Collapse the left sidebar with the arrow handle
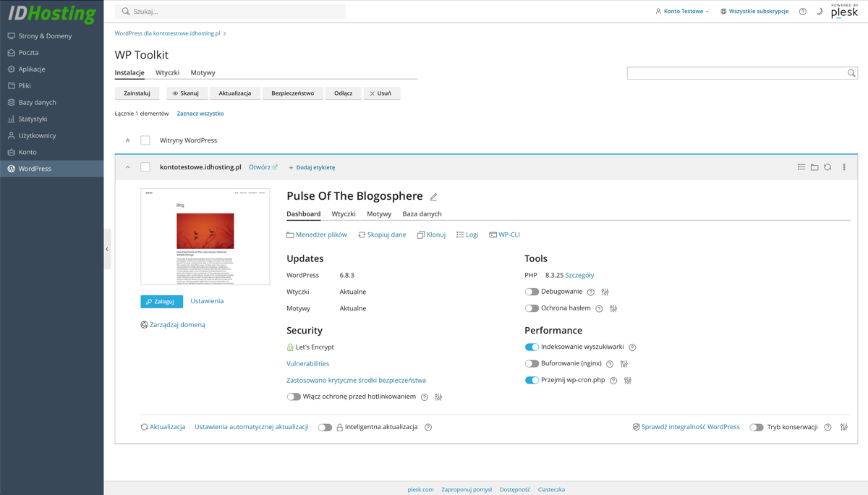 coord(107,249)
